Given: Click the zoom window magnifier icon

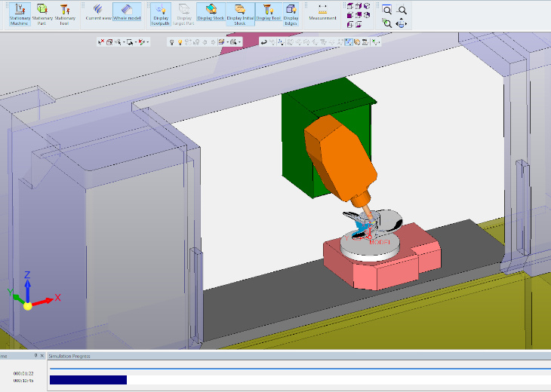Looking at the screenshot, I should click(386, 10).
